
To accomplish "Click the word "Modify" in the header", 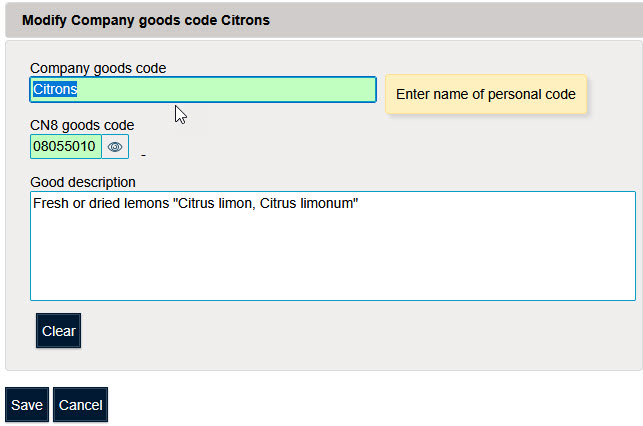I will click(x=45, y=20).
